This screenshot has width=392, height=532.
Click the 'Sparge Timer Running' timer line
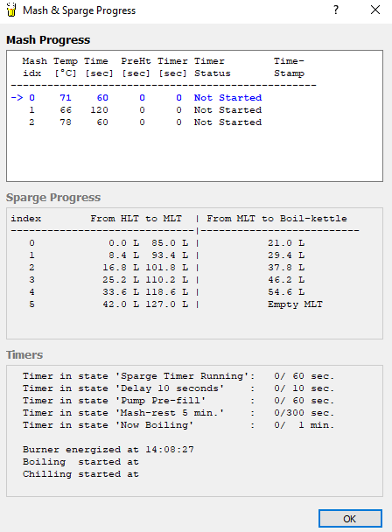coord(178,376)
